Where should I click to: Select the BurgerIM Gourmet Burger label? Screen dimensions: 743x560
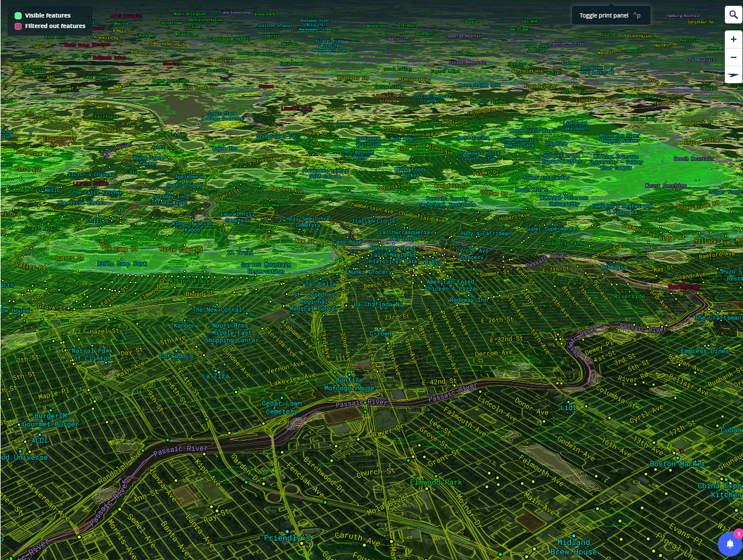click(x=50, y=420)
